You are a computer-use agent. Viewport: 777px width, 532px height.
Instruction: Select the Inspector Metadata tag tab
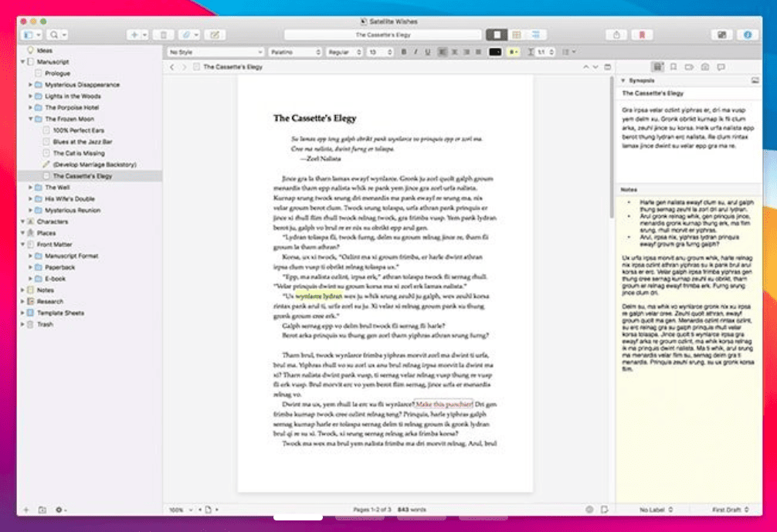click(689, 67)
